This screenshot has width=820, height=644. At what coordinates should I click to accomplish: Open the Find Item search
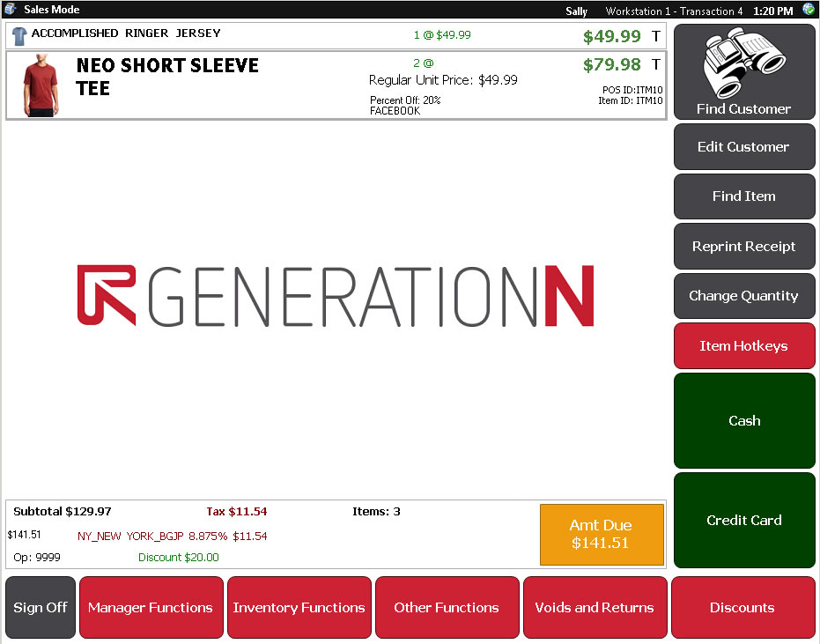[744, 196]
